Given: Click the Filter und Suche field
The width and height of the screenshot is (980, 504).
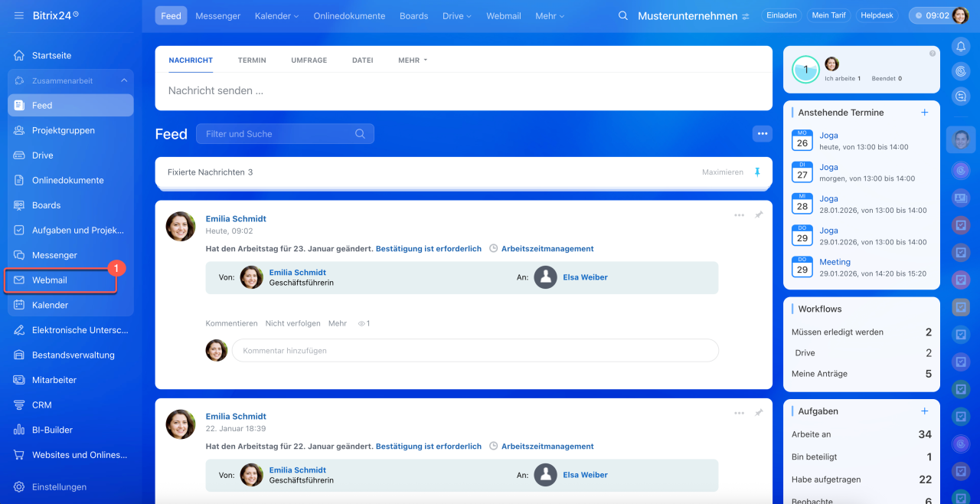Looking at the screenshot, I should [x=276, y=134].
